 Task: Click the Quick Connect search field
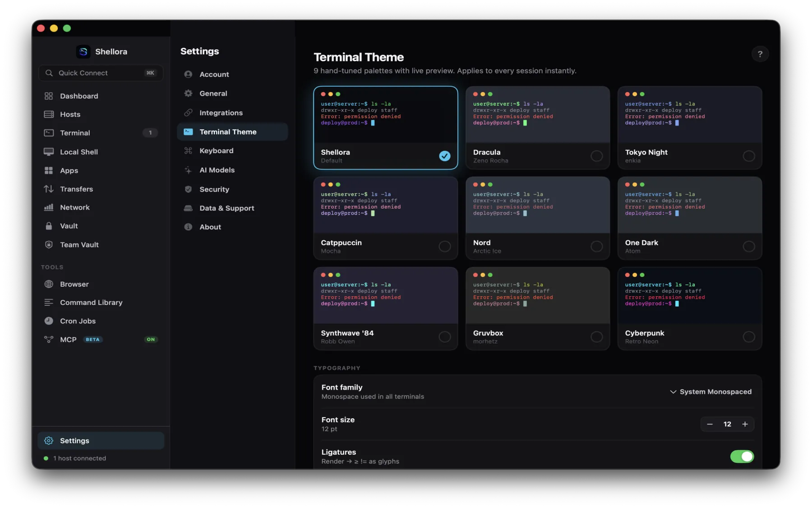click(x=101, y=73)
